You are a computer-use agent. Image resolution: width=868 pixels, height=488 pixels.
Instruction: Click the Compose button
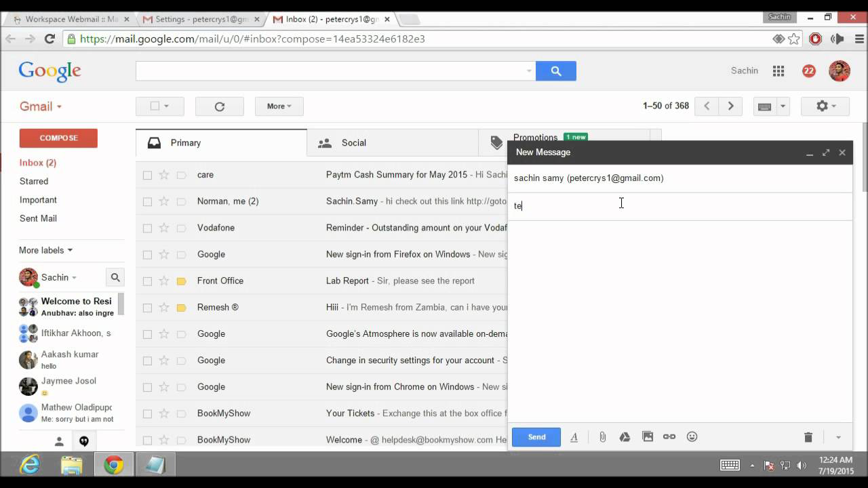click(58, 137)
